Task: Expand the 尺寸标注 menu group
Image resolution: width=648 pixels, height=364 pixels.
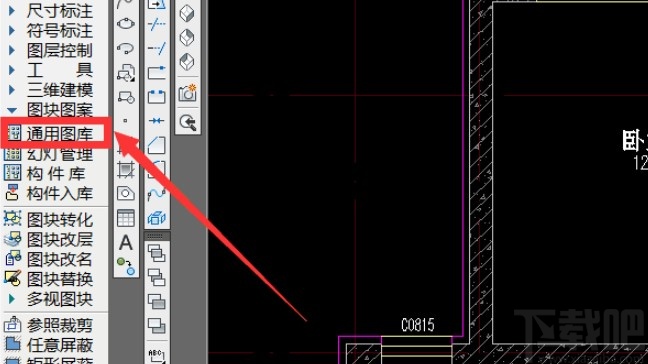Action: click(12, 11)
